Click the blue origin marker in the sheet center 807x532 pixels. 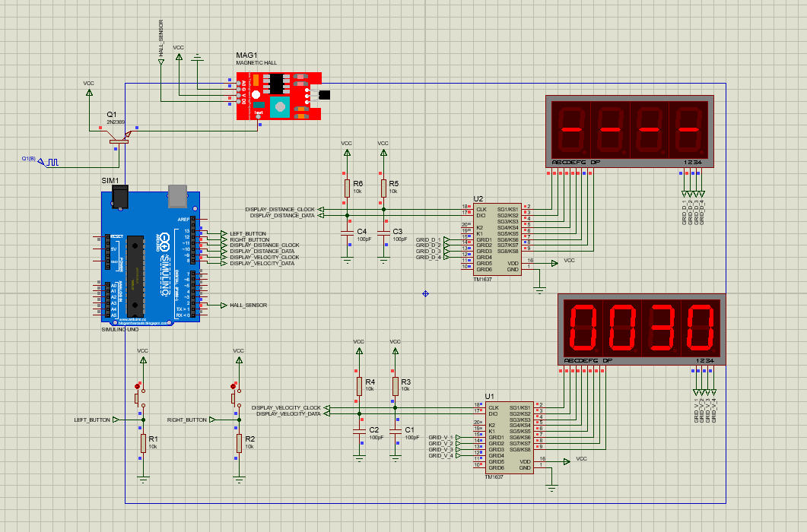click(x=426, y=294)
